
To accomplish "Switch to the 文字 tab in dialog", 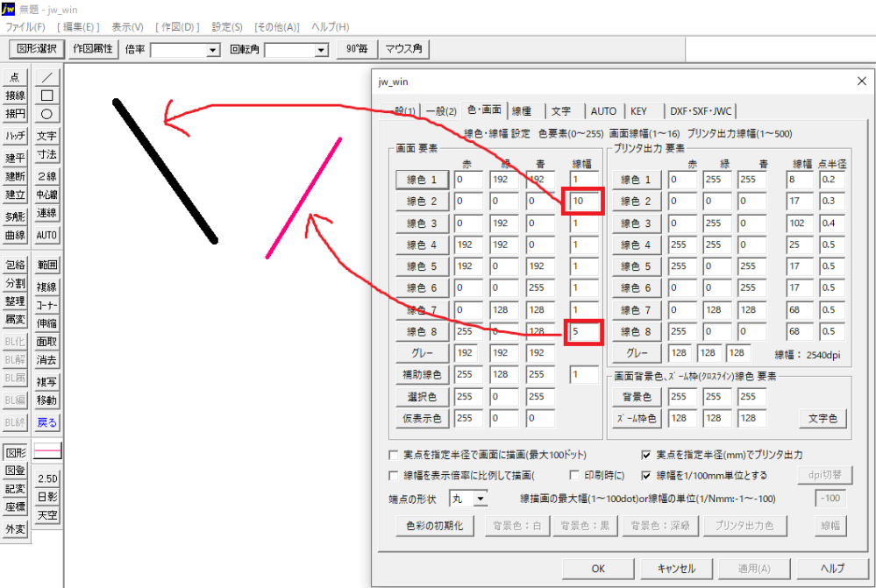I will (561, 111).
